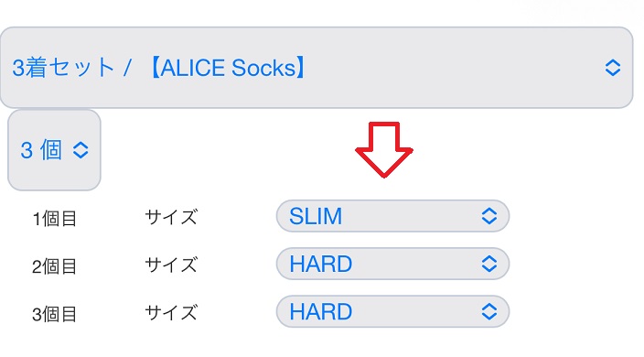This screenshot has width=644, height=357.
Task: Click the chevron icon on 2個目 HARD selector
Action: pyautogui.click(x=488, y=264)
